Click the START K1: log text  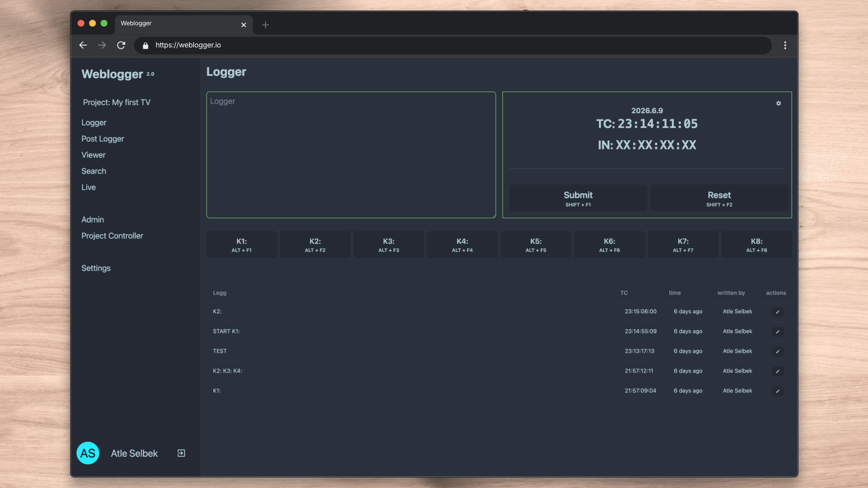[x=226, y=332]
